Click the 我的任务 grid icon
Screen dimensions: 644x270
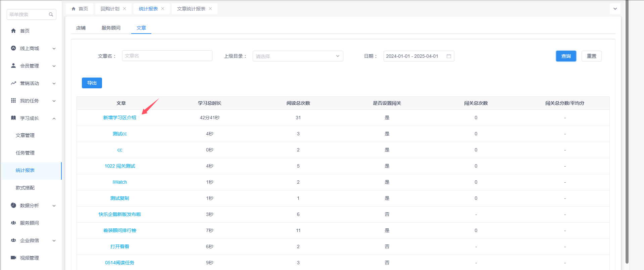tap(13, 100)
